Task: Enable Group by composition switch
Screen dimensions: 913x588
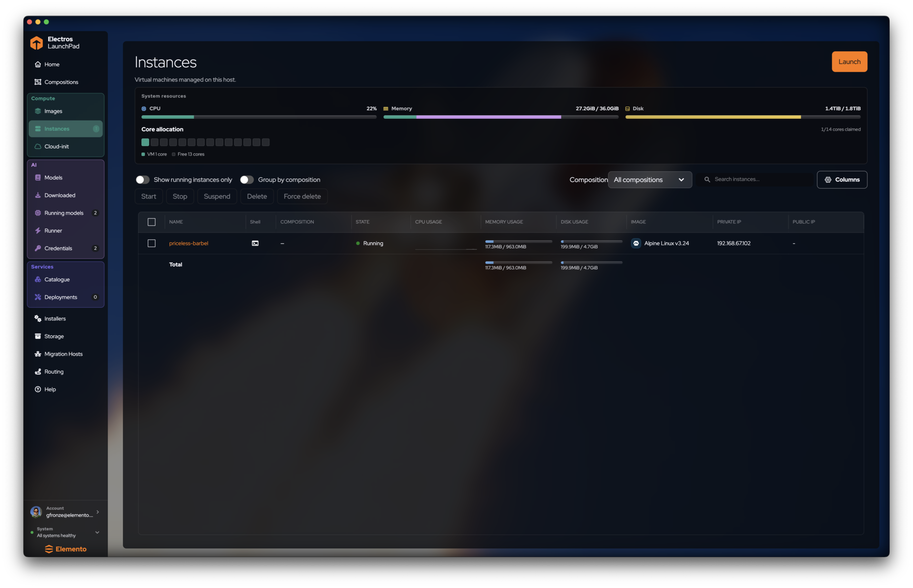Action: click(247, 180)
